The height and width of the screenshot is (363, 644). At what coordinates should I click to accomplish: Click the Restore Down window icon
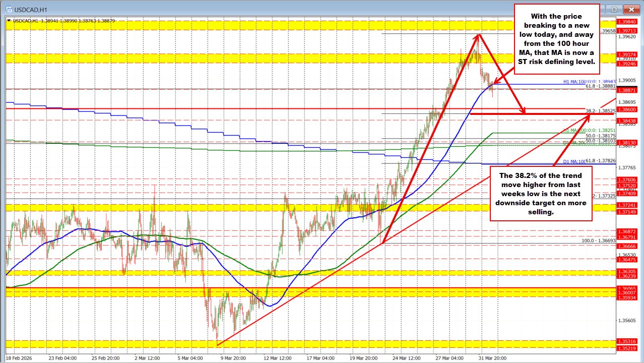pyautogui.click(x=614, y=9)
